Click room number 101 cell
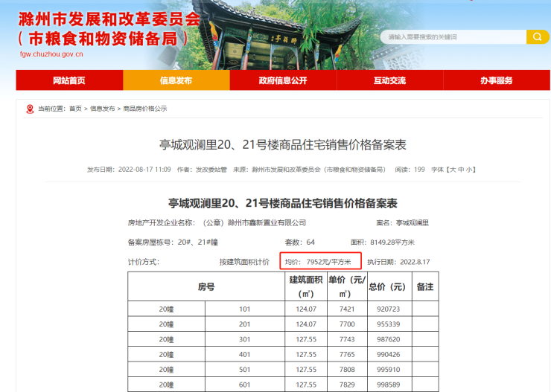 (x=244, y=309)
